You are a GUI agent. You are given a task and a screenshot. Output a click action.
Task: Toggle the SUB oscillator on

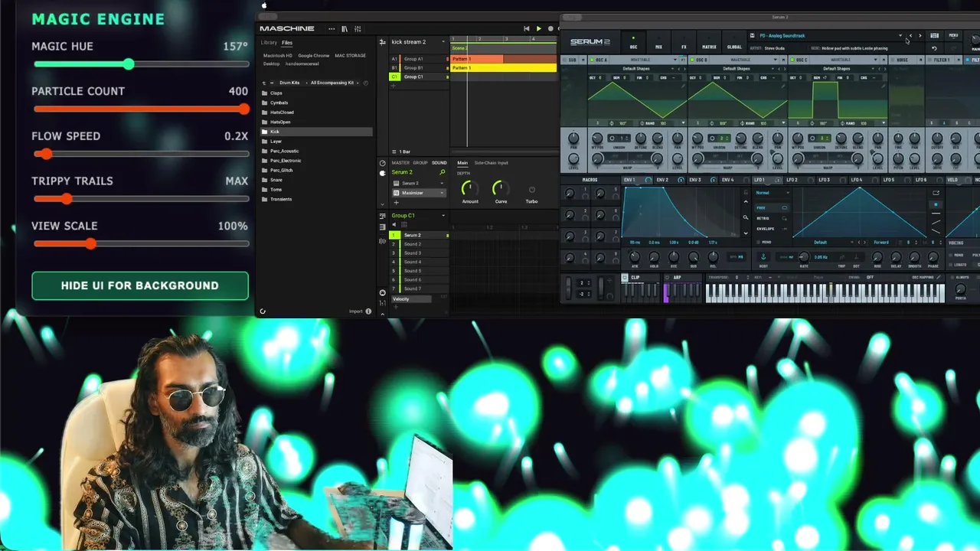pyautogui.click(x=566, y=60)
